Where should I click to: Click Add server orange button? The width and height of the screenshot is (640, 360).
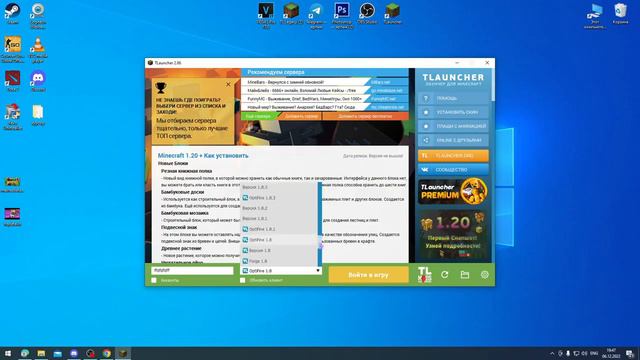pos(301,116)
